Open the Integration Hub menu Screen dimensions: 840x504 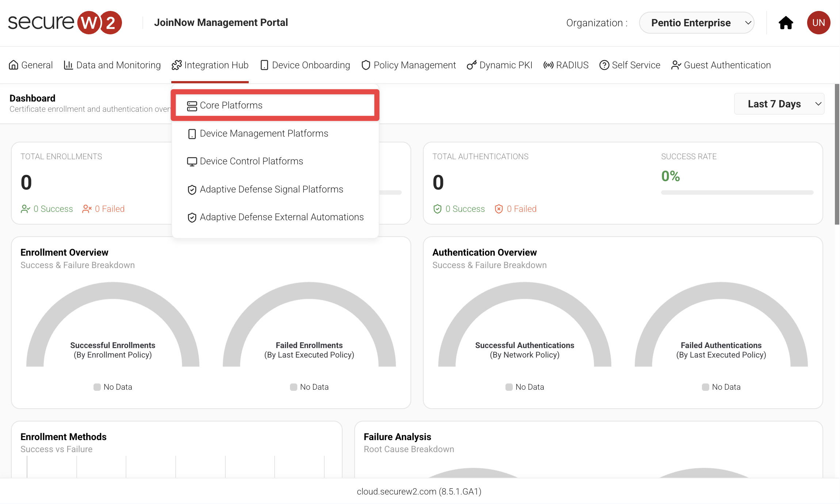click(x=210, y=65)
